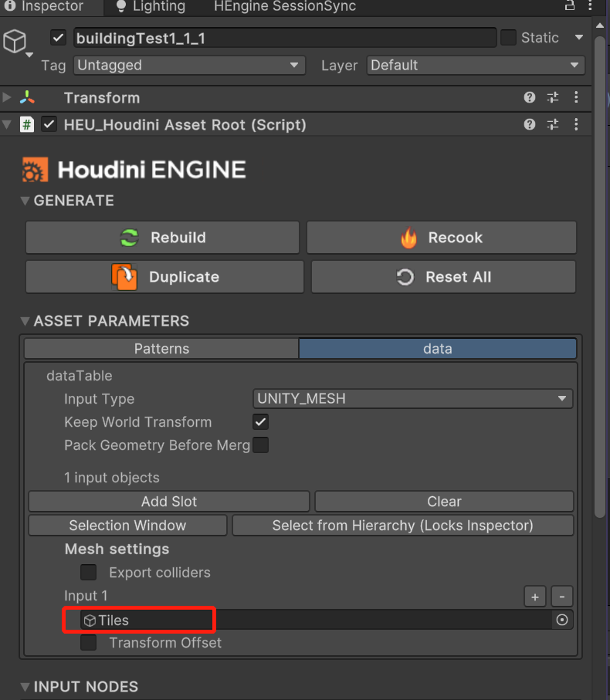Click the object picker circle for Tiles
This screenshot has height=700, width=610.
click(562, 620)
